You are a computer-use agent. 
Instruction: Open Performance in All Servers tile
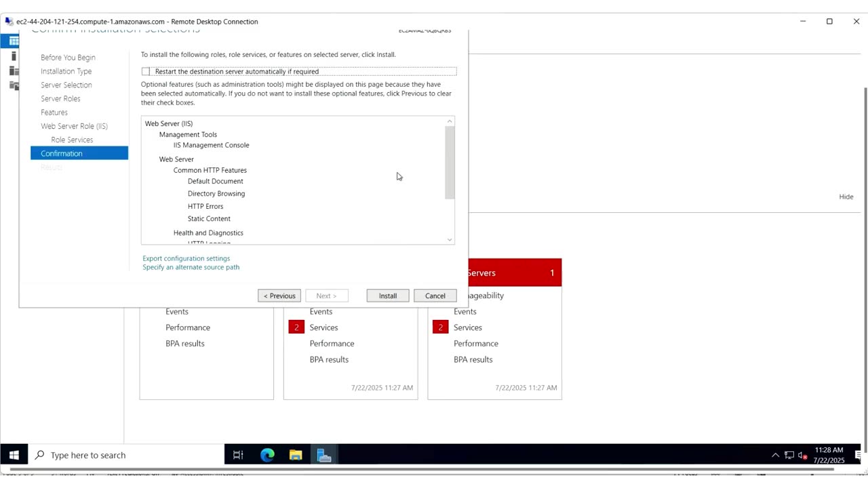(476, 344)
